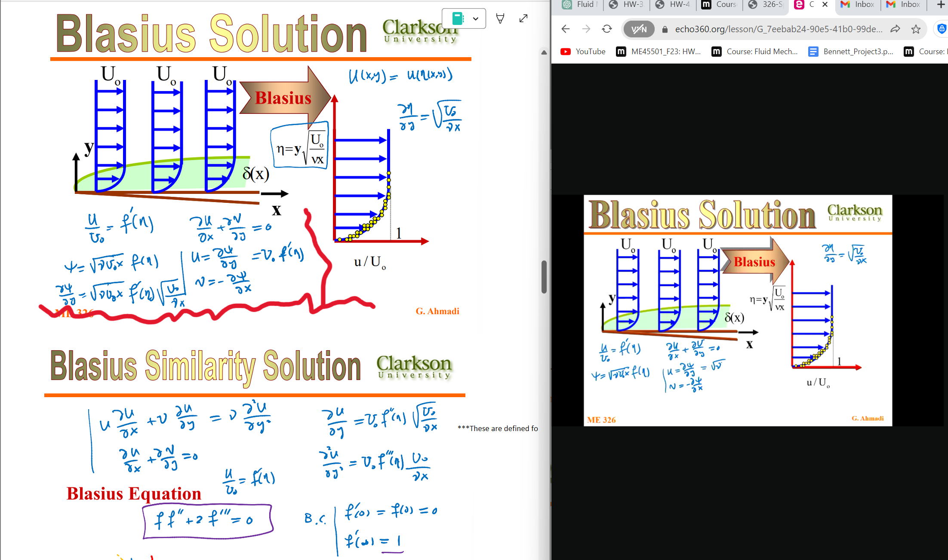Viewport: 948px width, 560px height.
Task: Select the pen tool in the notes toolbar
Action: pos(500,18)
